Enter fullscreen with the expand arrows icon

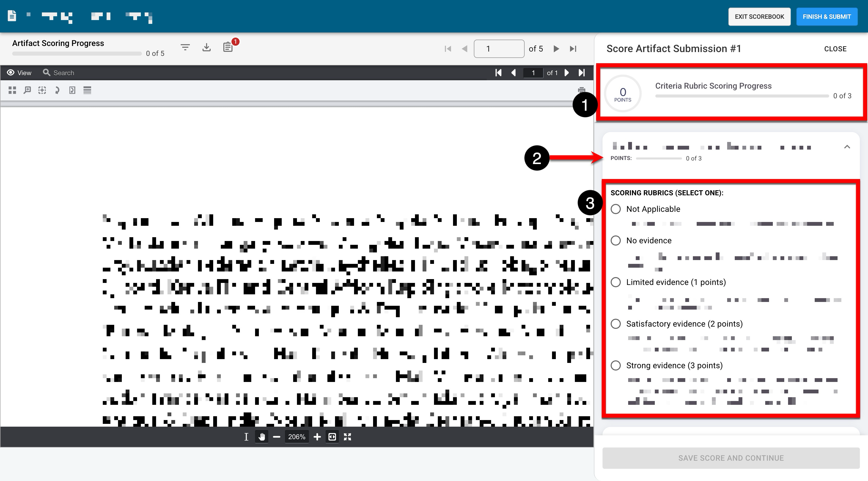pyautogui.click(x=347, y=437)
